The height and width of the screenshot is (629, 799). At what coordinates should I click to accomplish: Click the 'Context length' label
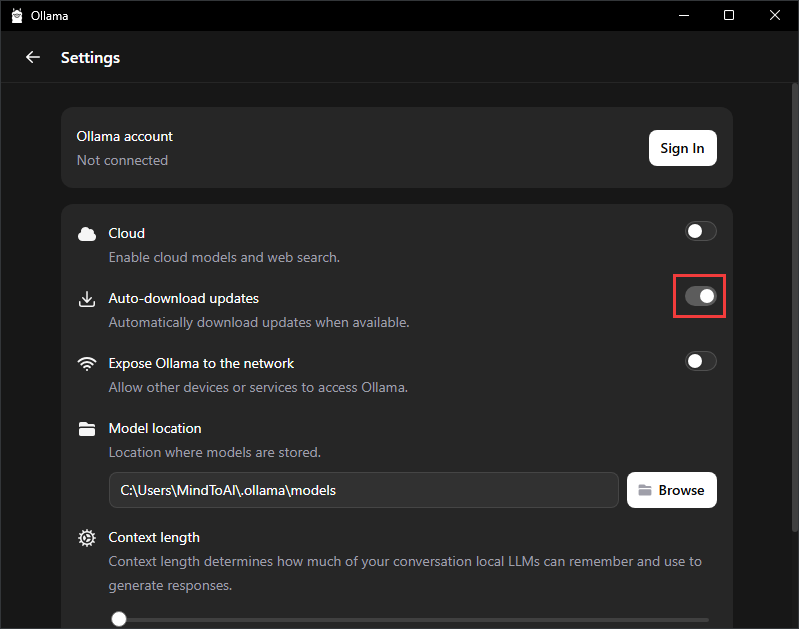coord(154,538)
